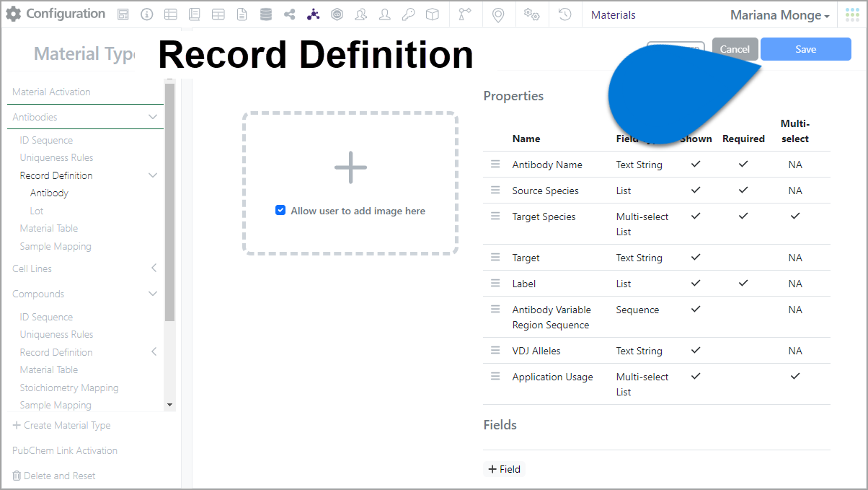This screenshot has height=490, width=868.
Task: Collapse Record Definition chevron under Antibodies
Action: coord(153,175)
